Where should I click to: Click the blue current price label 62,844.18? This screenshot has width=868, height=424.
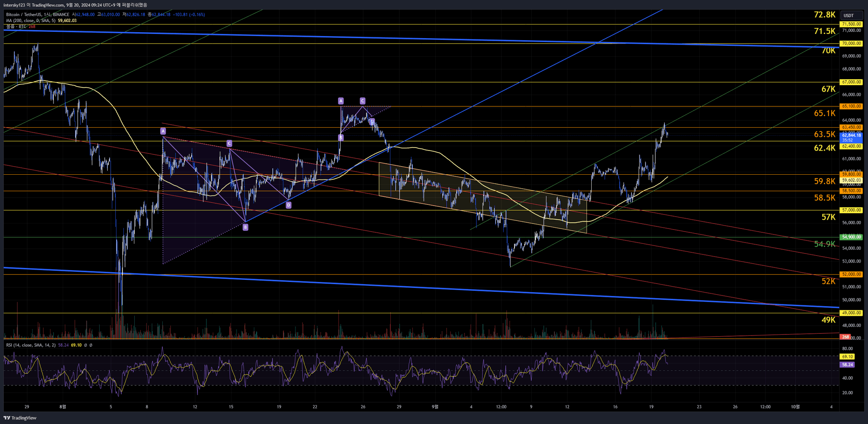pyautogui.click(x=851, y=136)
